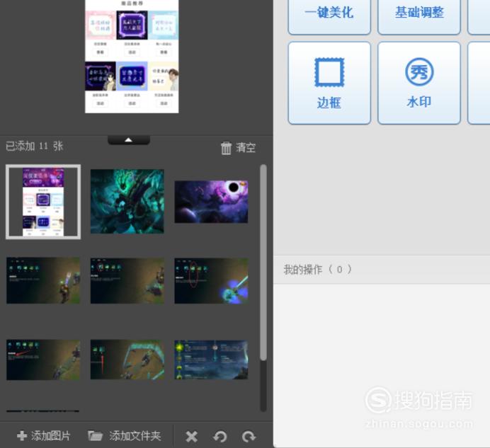Select the purple galaxy black hole thumbnail

coord(211,202)
